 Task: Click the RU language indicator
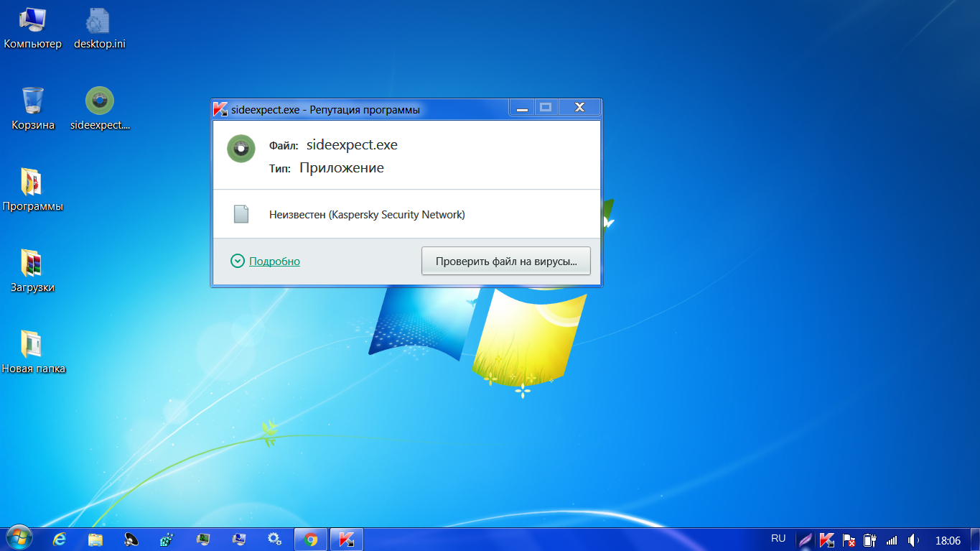pos(778,538)
